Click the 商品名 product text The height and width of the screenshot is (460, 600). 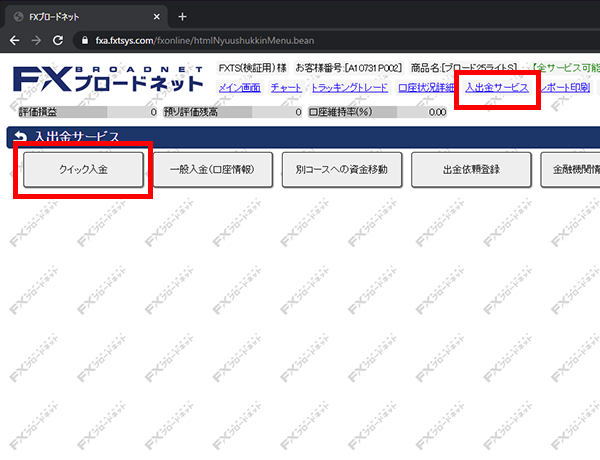464,68
